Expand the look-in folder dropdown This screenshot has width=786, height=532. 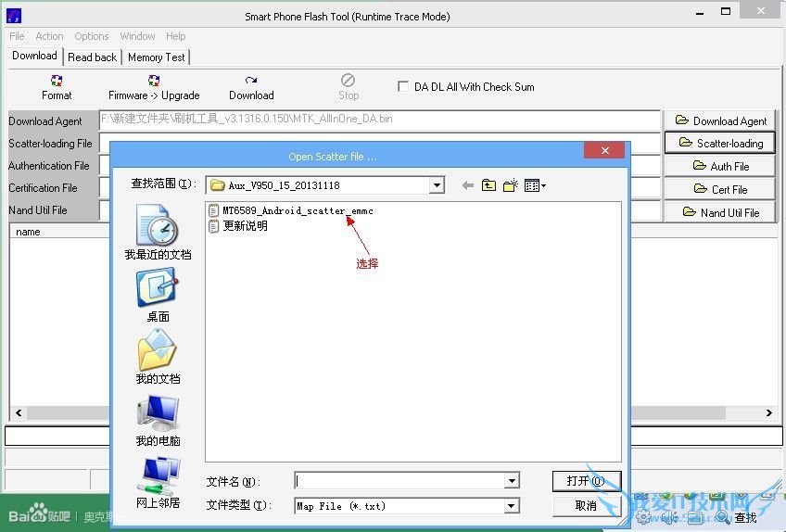(437, 185)
